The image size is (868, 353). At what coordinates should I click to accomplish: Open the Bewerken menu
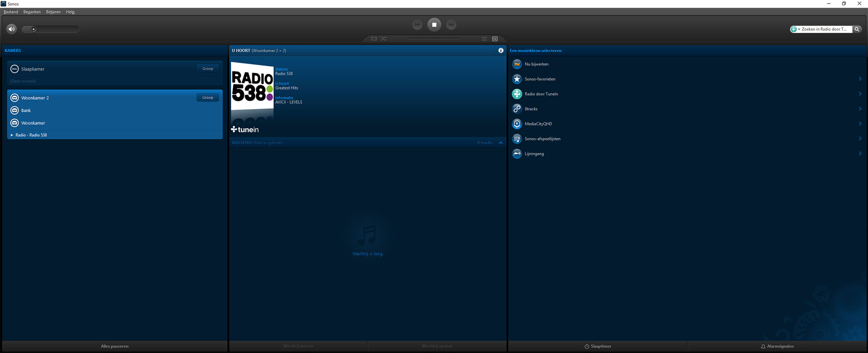point(32,12)
